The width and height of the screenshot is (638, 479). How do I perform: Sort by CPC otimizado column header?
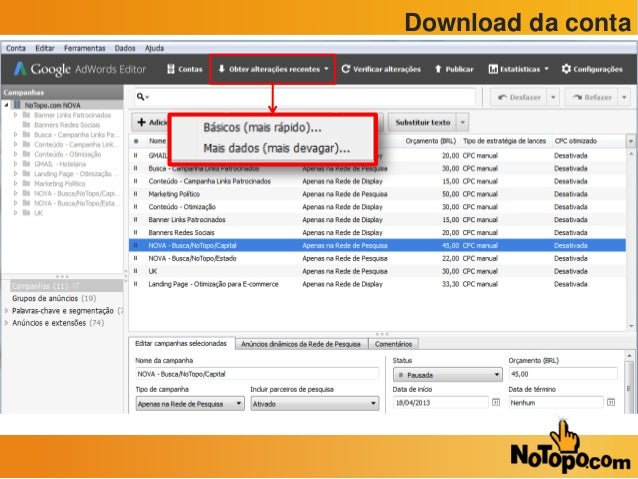[575, 141]
